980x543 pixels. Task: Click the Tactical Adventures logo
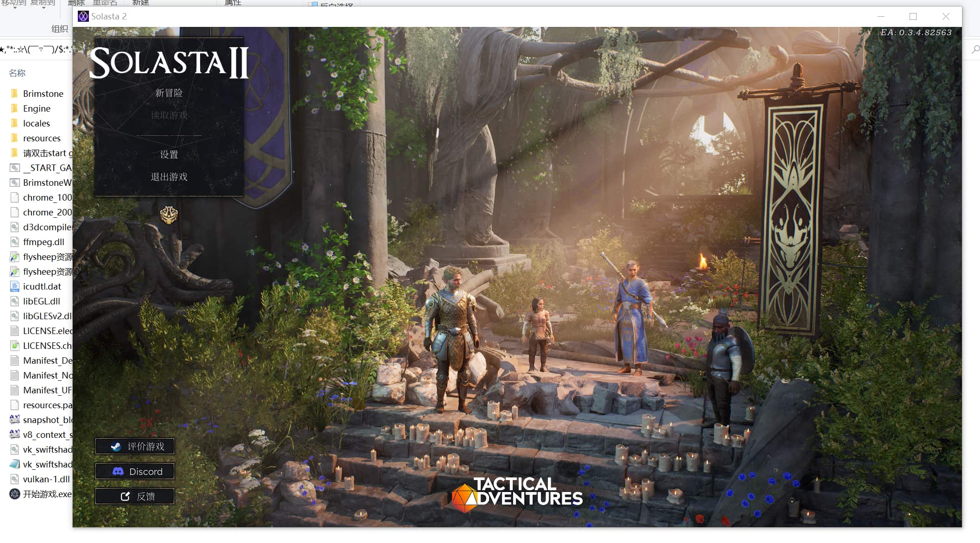point(517,494)
